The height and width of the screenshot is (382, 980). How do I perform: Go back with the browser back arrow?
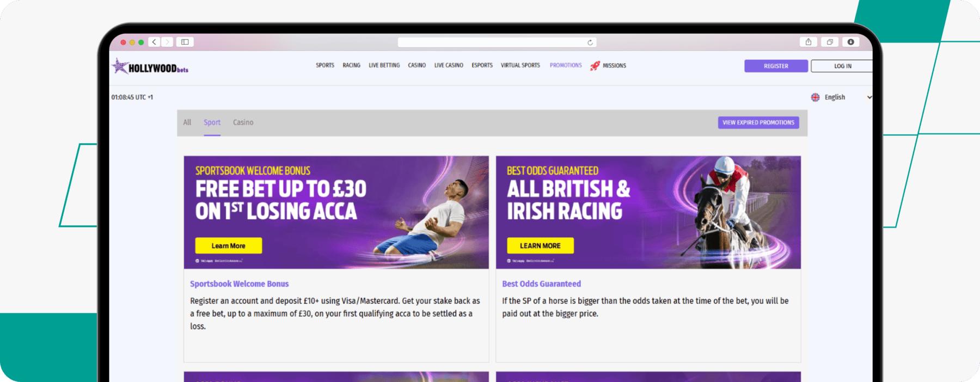pos(155,42)
